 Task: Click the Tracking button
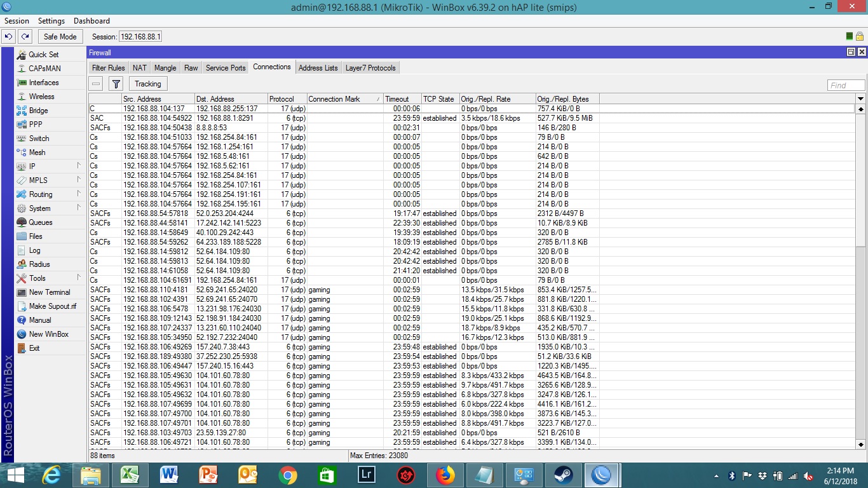pos(147,84)
